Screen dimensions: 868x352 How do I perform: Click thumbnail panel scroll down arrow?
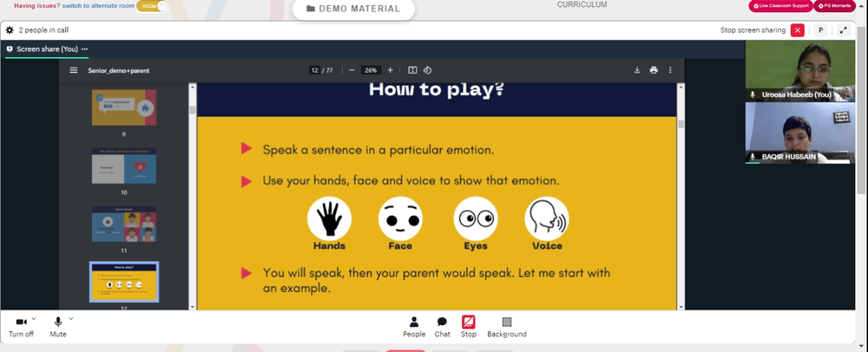(x=193, y=307)
